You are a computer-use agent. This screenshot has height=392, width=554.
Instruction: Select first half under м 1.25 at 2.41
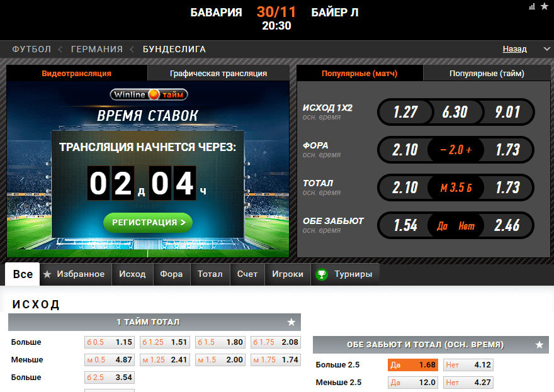click(165, 360)
